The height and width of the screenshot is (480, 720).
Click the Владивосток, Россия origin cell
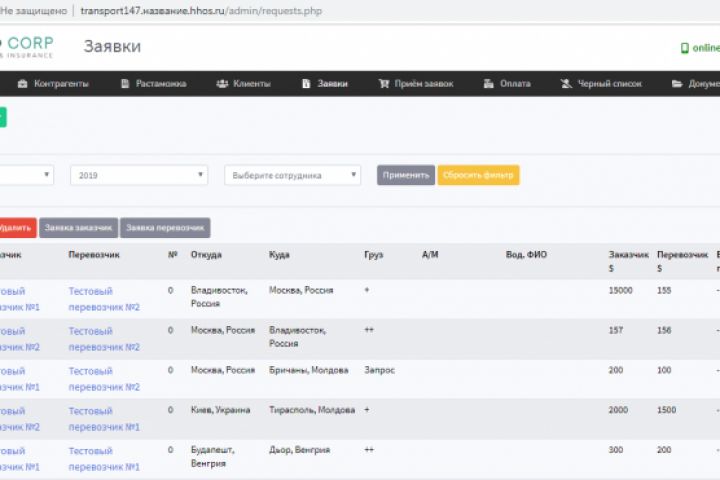tap(219, 297)
